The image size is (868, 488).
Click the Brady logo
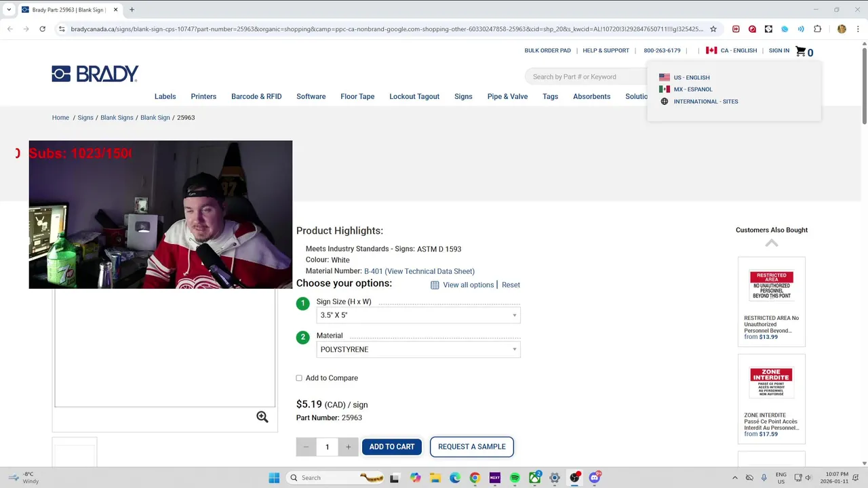95,74
